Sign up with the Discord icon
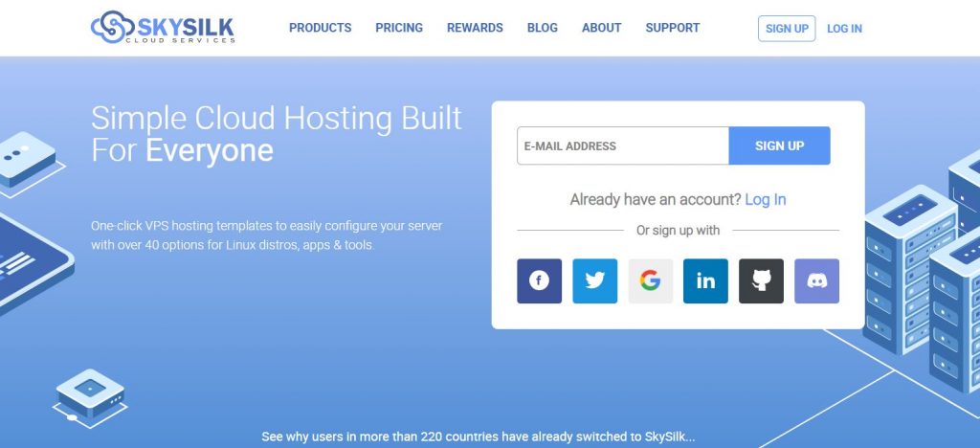 pyautogui.click(x=816, y=281)
